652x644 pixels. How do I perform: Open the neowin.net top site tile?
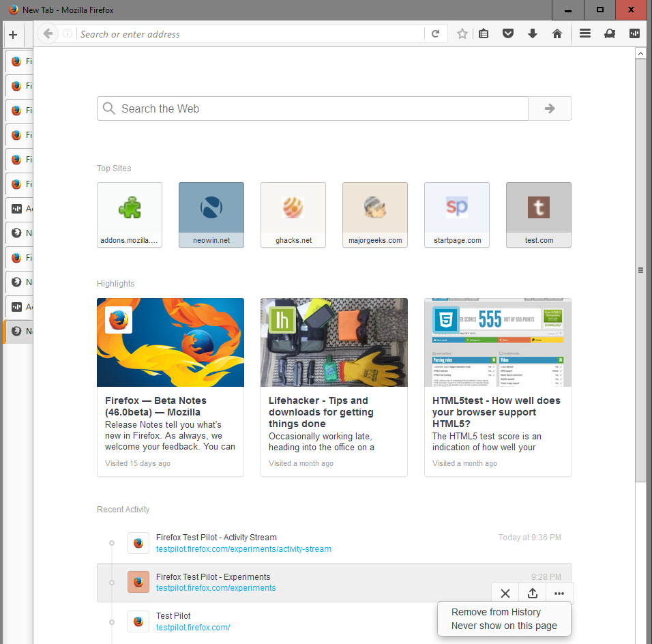(x=211, y=215)
